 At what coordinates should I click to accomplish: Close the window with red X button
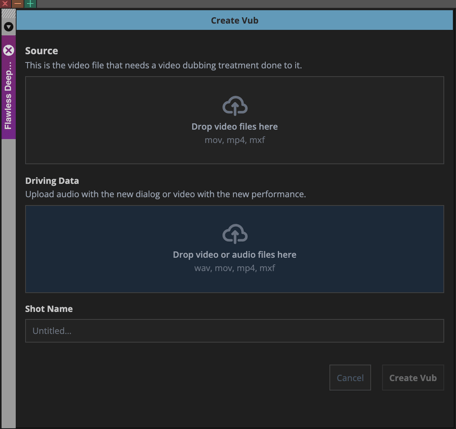tap(5, 4)
